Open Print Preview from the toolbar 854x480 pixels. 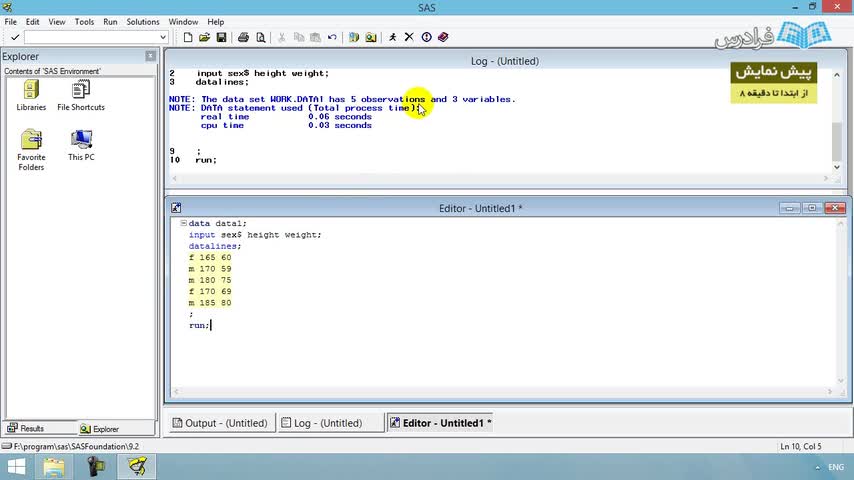pos(260,37)
